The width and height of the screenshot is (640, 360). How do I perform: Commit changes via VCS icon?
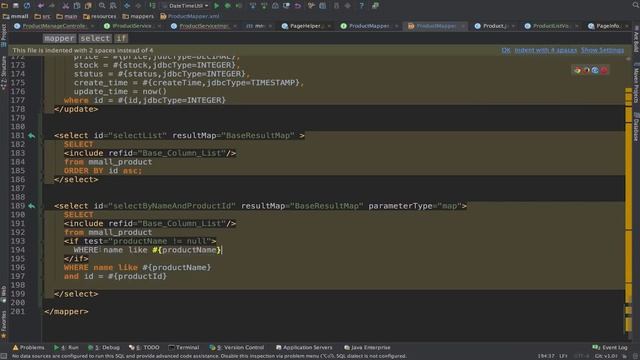pyautogui.click(x=264, y=6)
